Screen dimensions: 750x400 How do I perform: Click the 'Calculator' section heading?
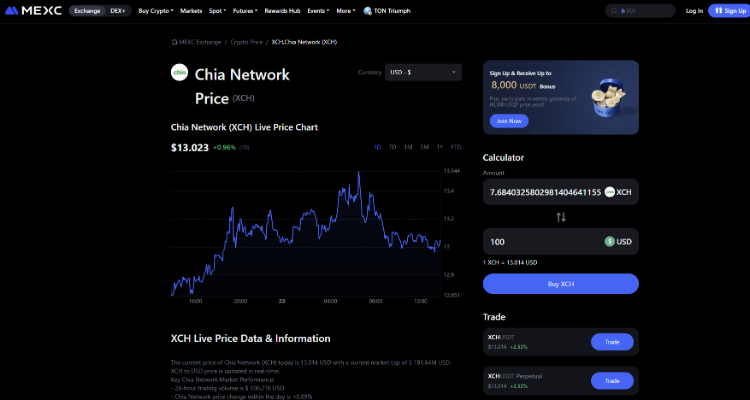click(x=503, y=157)
